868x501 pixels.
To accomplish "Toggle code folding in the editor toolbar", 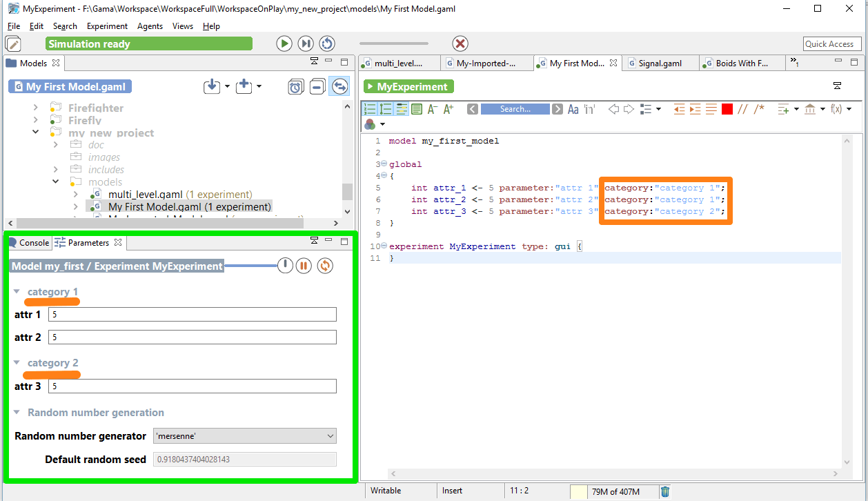I will (x=386, y=109).
